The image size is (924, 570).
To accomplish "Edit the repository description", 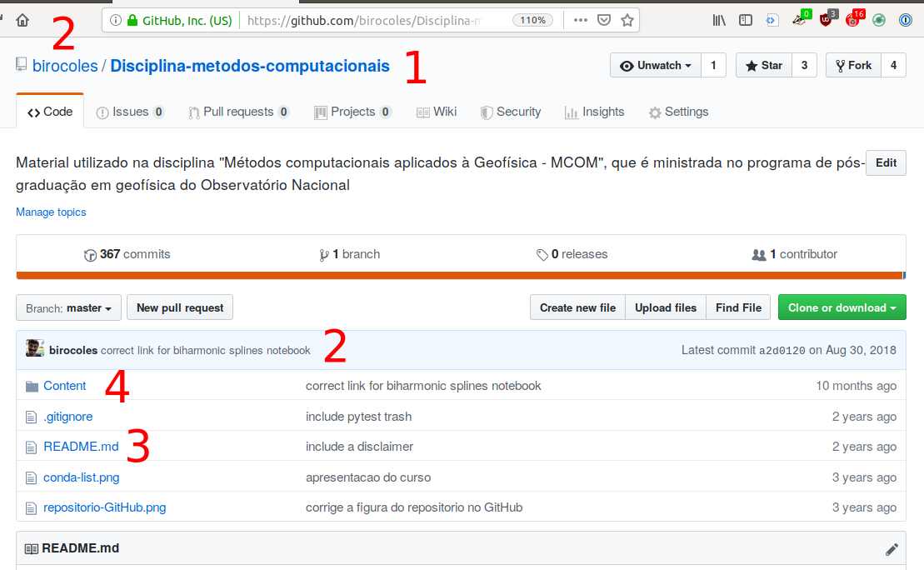I will [x=886, y=163].
